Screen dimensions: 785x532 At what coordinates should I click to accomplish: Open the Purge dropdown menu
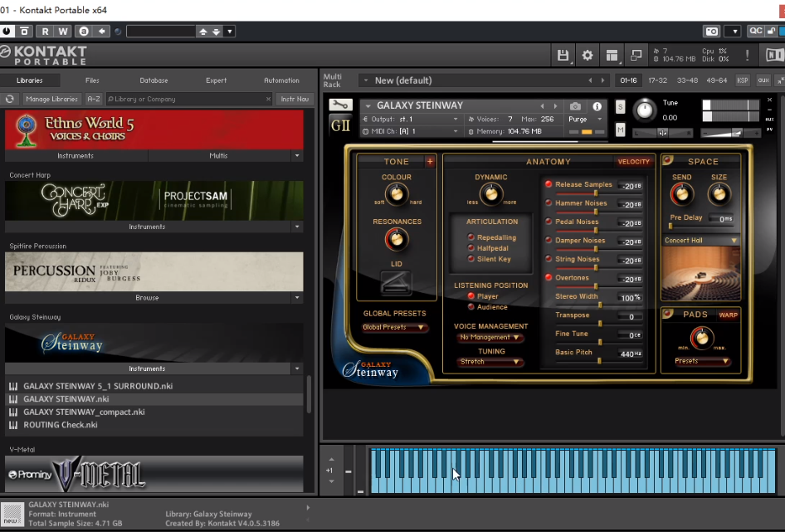click(585, 120)
